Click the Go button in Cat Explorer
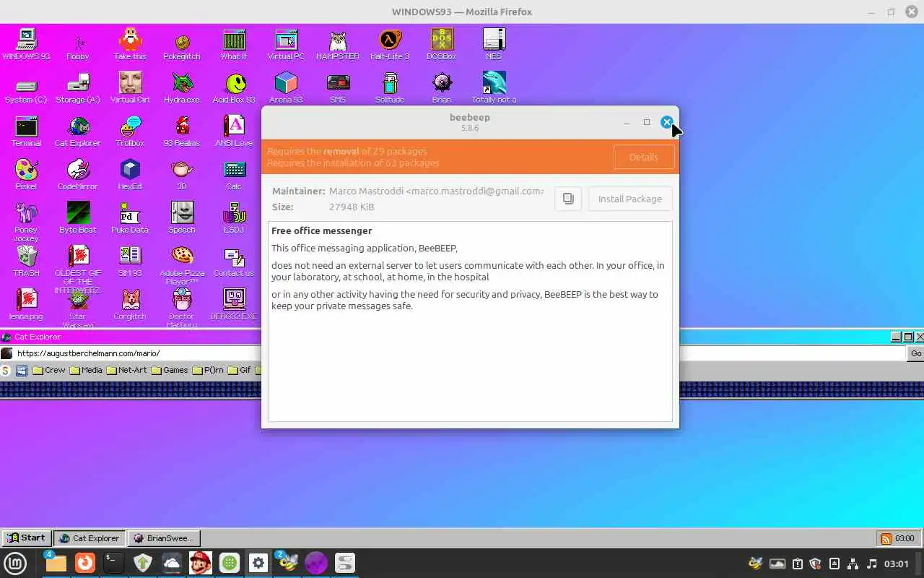 pos(915,353)
